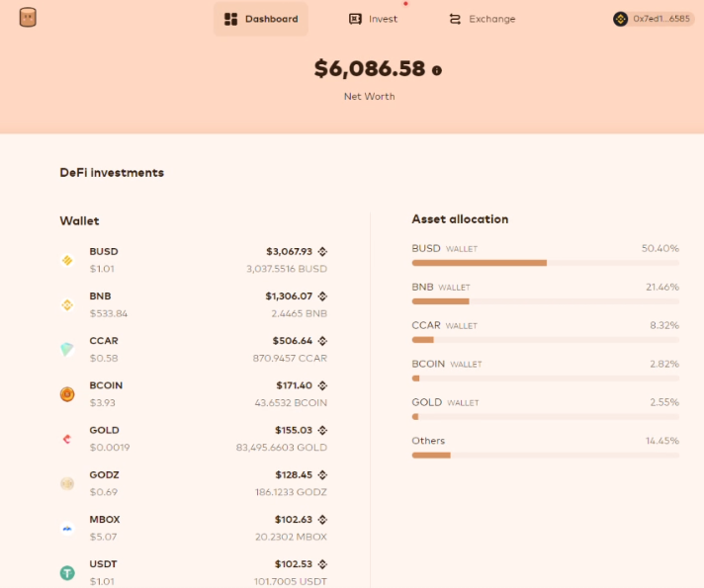
Task: Click the 50.40% BUSD allocation percentage
Action: [660, 248]
